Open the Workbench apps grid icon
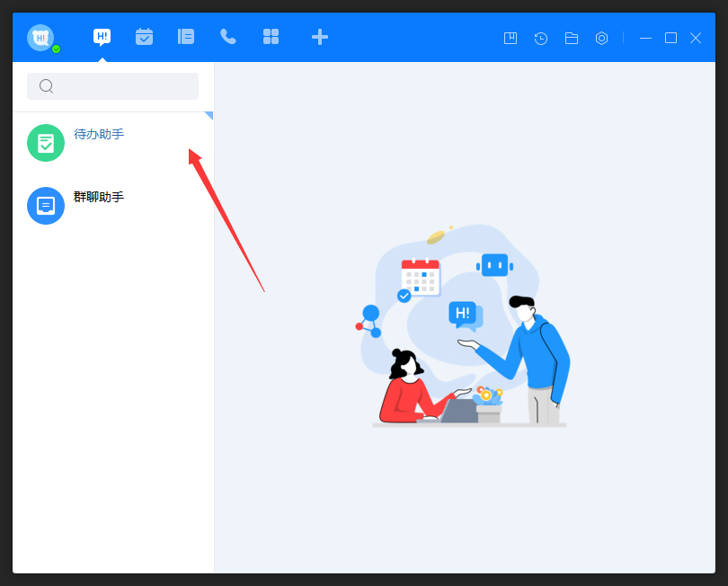 coord(271,37)
